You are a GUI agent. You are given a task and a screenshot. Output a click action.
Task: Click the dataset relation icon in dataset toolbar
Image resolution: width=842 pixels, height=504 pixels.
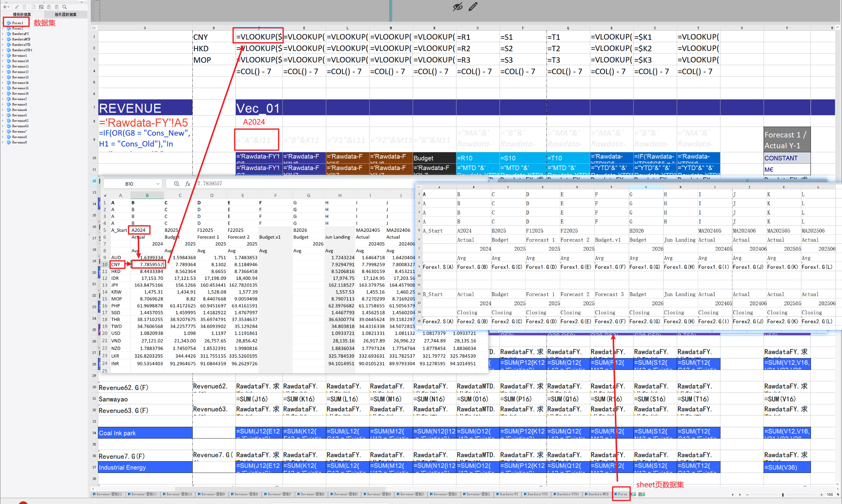coord(41,7)
